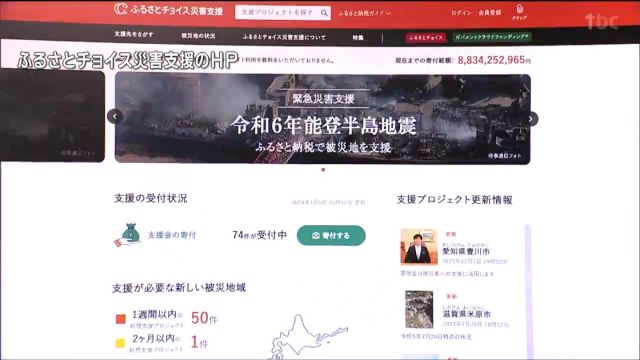The width and height of the screenshot is (640, 360).
Task: Click the 支援プロジェクトを探す search field
Action: [x=278, y=13]
